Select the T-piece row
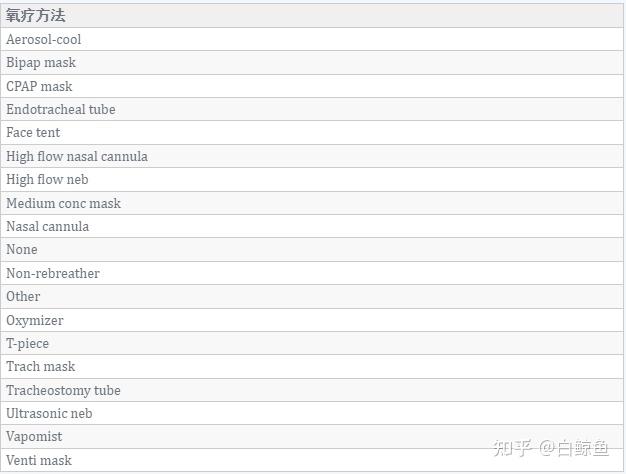Viewport: 626px width, 474px height. pos(312,343)
